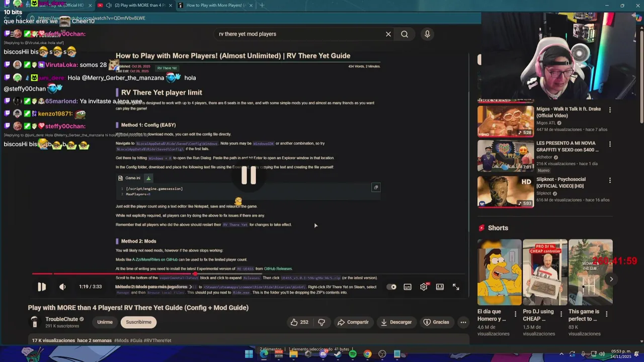Close the 'How to Play with More Players' tab

tap(250, 6)
